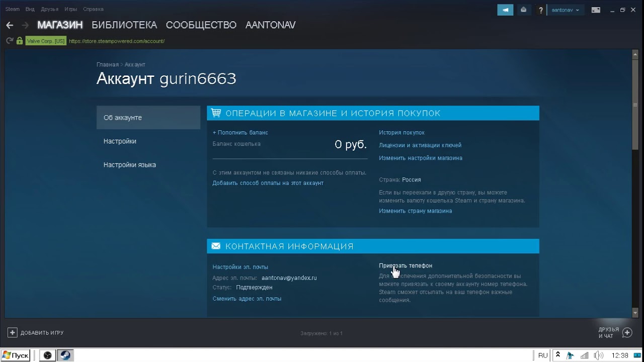Open История покупок link
This screenshot has width=644, height=362.
tap(401, 132)
